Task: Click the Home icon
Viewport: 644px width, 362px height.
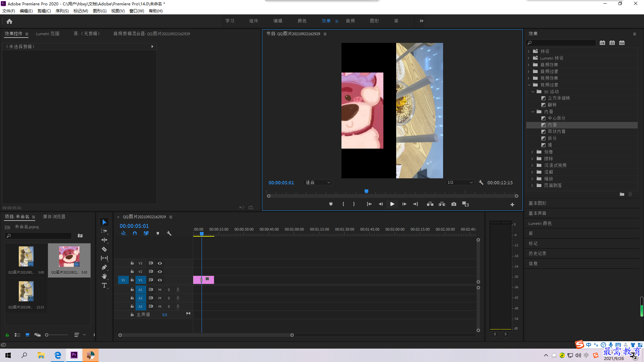Action: click(9, 21)
